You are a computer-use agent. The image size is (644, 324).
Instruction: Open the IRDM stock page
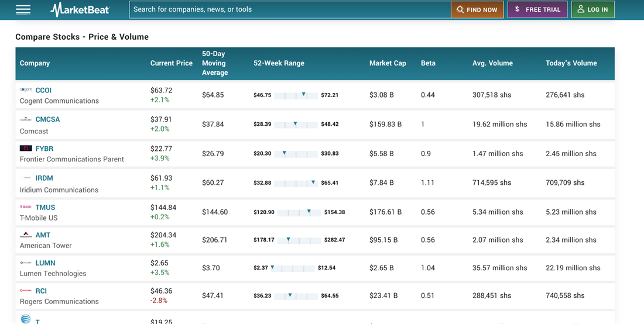point(44,178)
